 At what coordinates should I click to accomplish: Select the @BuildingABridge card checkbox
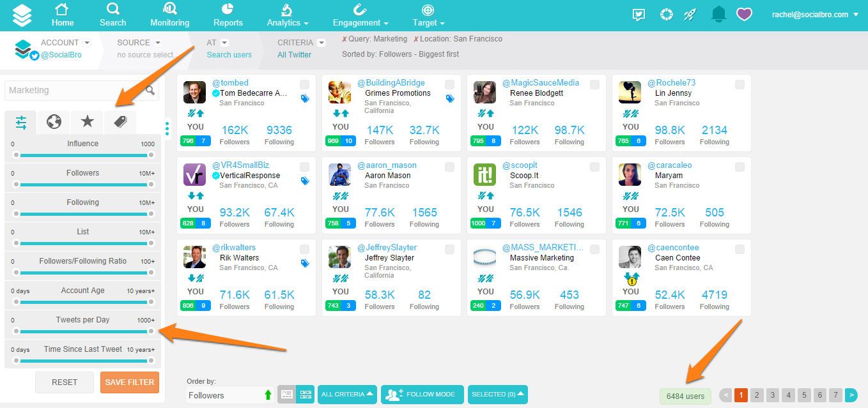(449, 84)
